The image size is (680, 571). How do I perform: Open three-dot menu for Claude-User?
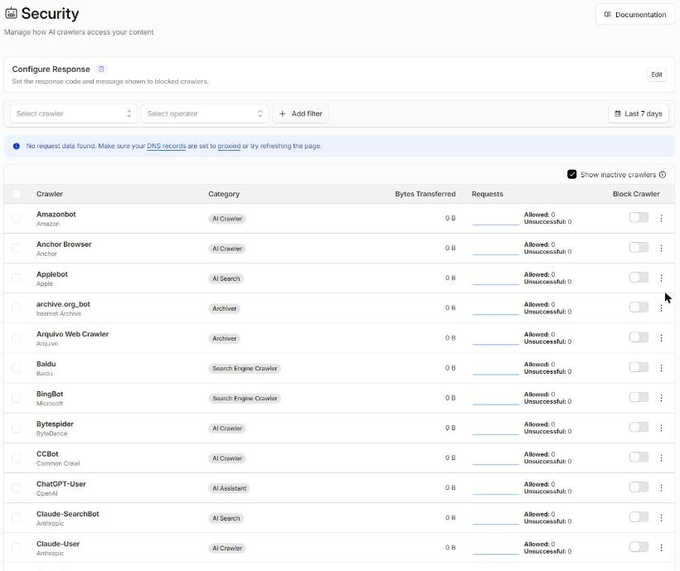pos(661,547)
